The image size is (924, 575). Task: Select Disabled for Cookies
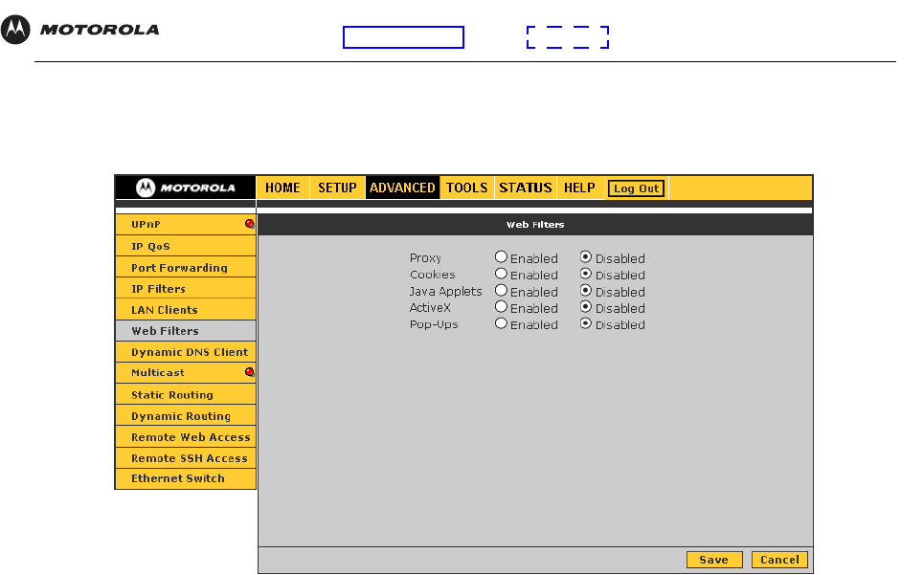coord(586,274)
